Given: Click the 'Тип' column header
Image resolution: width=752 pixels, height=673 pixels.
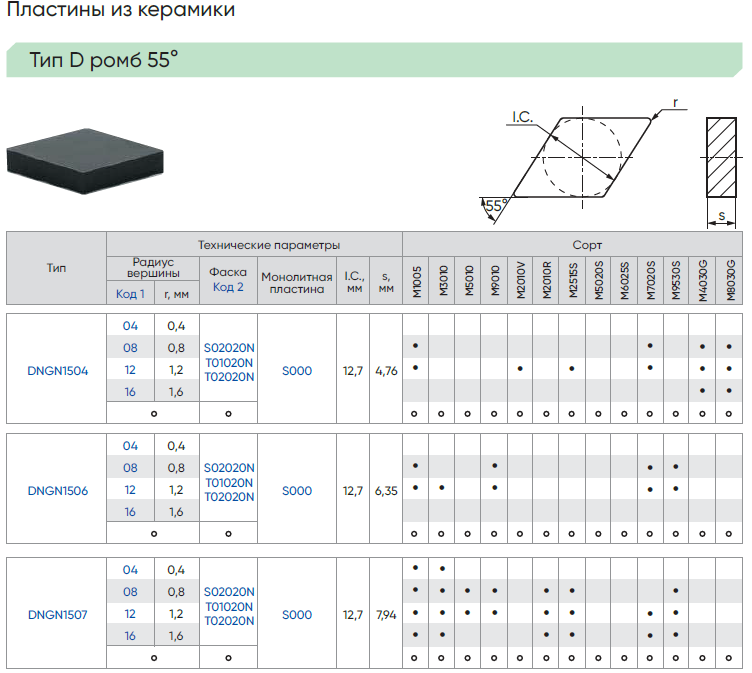Looking at the screenshot, I should pos(56,268).
